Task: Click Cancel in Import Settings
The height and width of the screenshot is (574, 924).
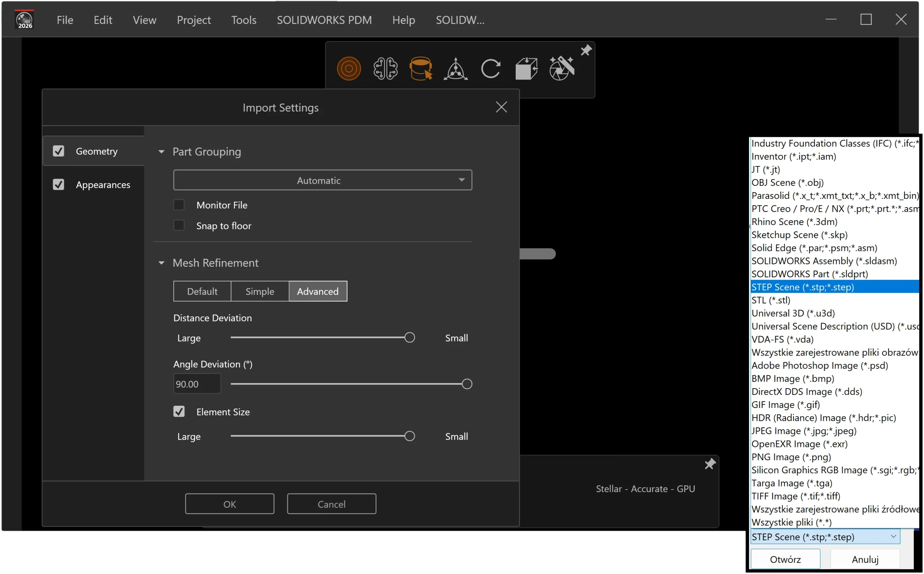Action: pos(332,504)
